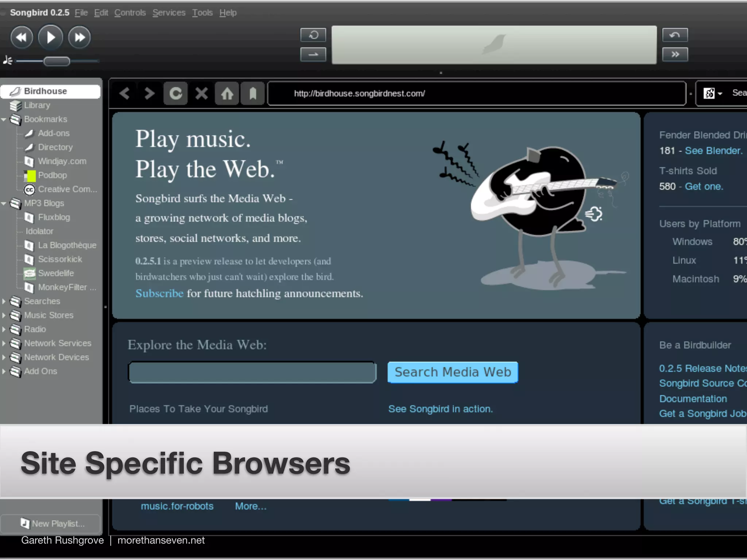Open the music.for-robots link
Viewport: 747px width, 560px height.
tap(177, 506)
